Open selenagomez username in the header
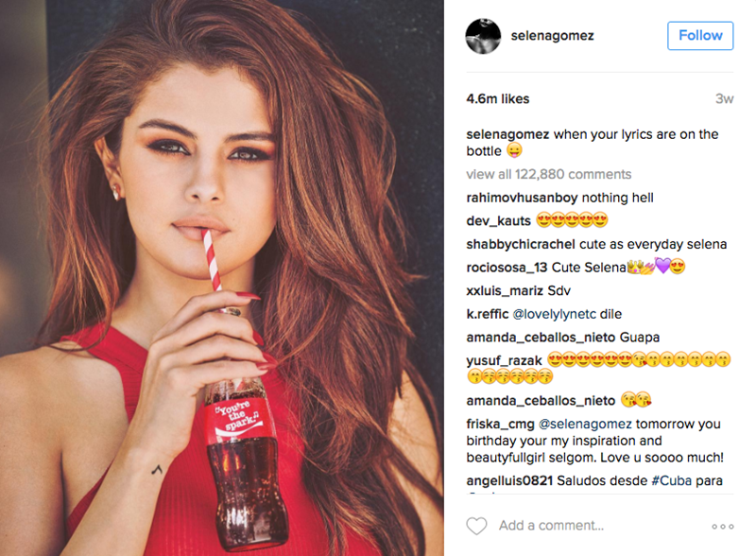756x556 pixels. pos(552,36)
